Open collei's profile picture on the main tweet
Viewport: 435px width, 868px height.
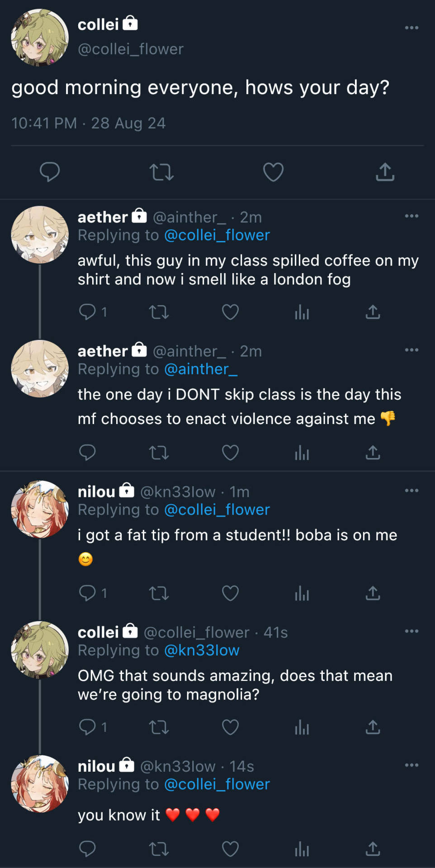tap(40, 38)
